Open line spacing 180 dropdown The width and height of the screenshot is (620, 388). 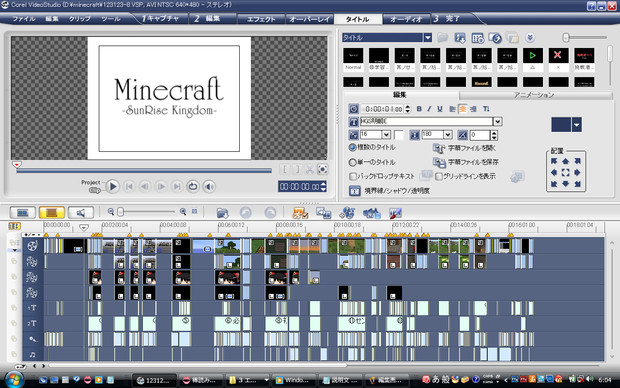[x=448, y=135]
